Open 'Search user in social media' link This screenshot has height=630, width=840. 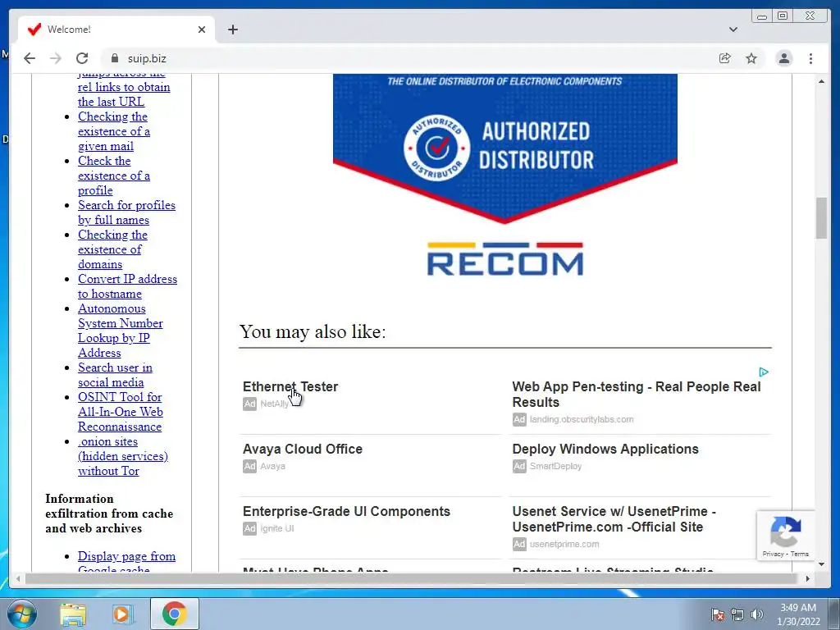click(115, 375)
